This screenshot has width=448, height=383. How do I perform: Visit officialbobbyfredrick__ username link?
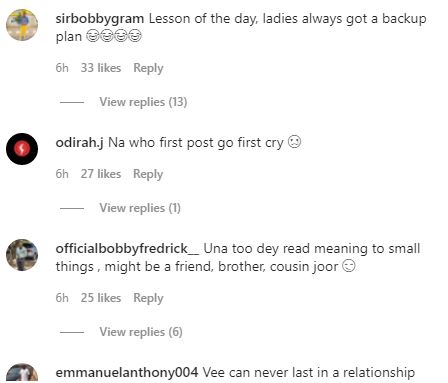click(x=127, y=249)
